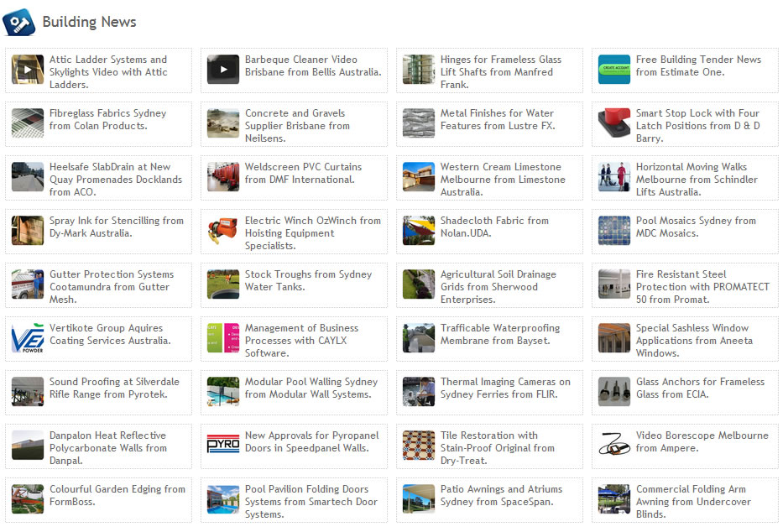Viewport: 783px width, 532px height.
Task: Open Vertikote Group Aquires Coating Services link
Action: [x=110, y=334]
